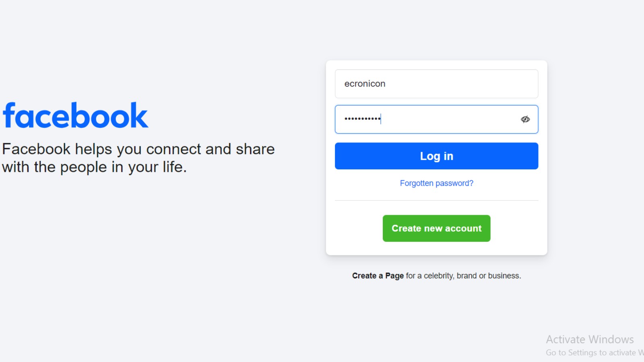Viewport: 644px width, 362px height.
Task: Select the username field showing ecronicon
Action: pos(436,84)
